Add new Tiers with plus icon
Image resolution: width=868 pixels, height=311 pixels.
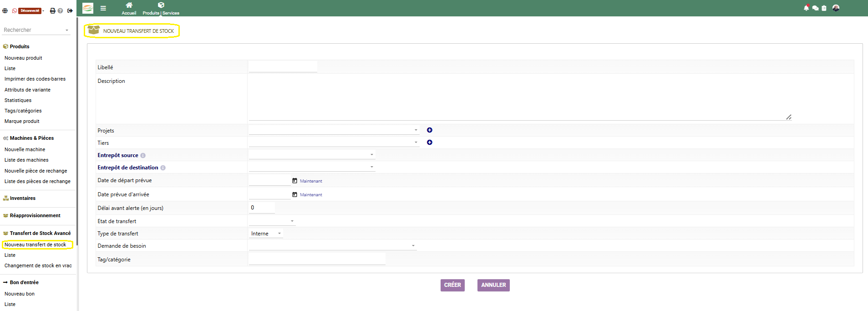coord(430,143)
